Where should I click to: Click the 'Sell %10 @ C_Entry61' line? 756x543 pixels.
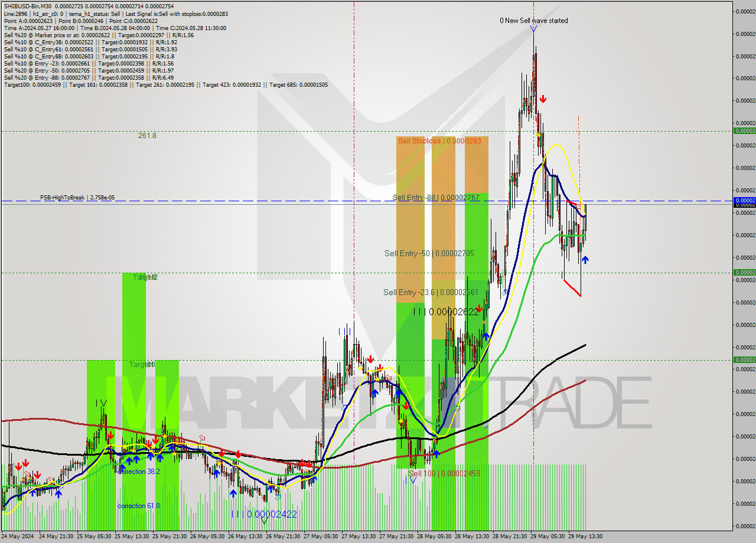(90, 49)
